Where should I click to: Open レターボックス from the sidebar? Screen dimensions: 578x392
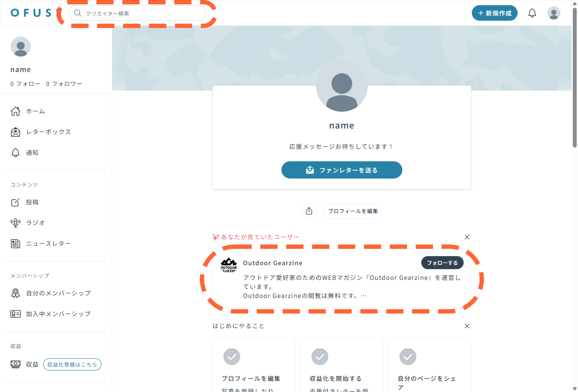(48, 132)
